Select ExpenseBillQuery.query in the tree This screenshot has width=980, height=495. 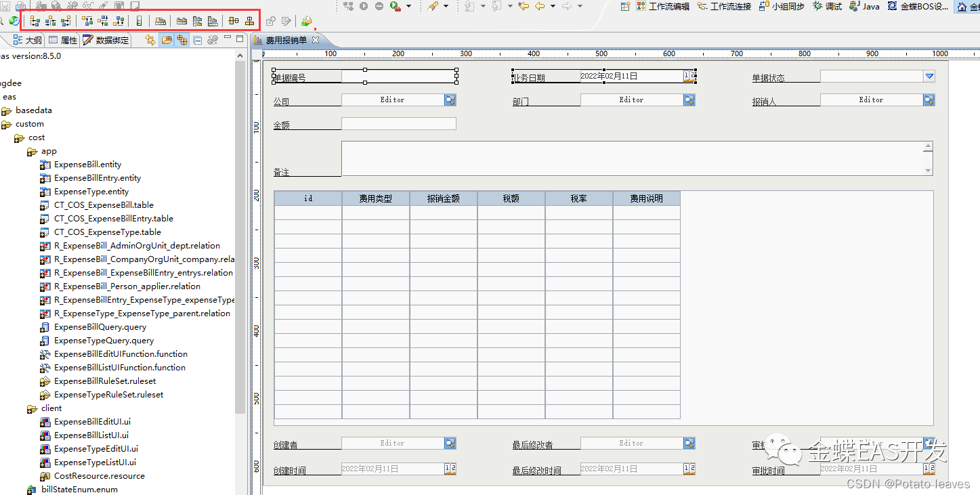pyautogui.click(x=100, y=327)
